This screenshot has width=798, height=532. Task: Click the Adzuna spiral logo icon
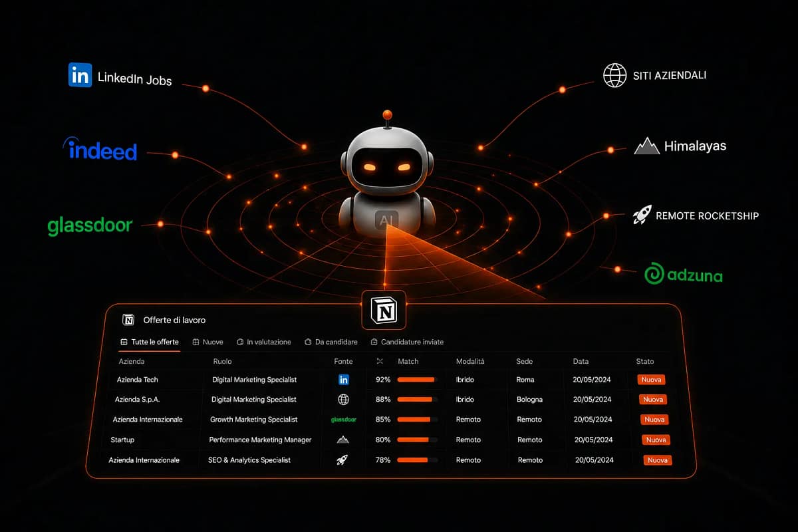(x=655, y=273)
